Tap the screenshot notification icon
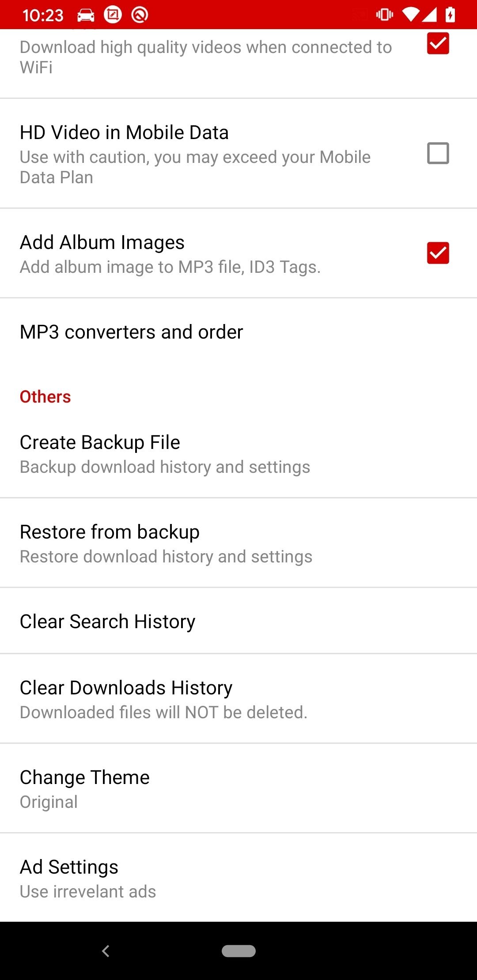This screenshot has height=980, width=477. [x=113, y=15]
